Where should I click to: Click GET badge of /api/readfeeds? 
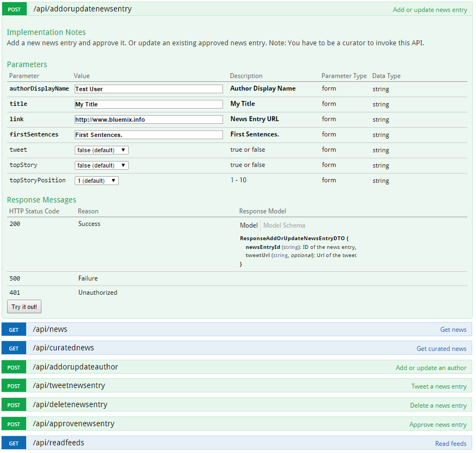14,443
